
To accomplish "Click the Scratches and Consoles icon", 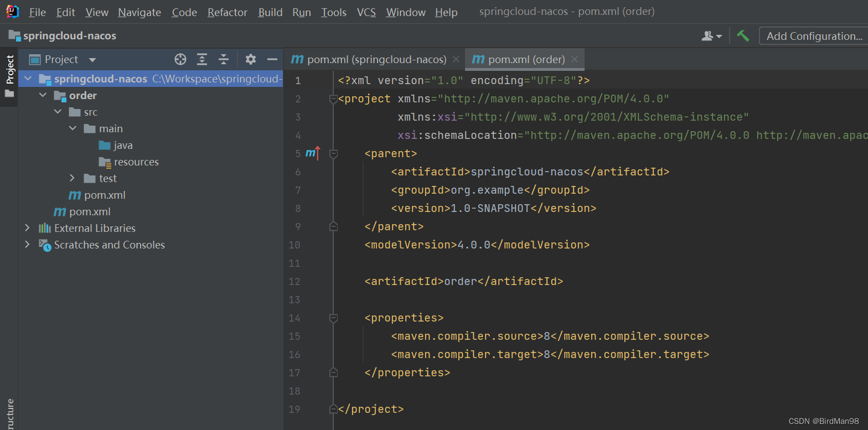I will click(x=45, y=245).
